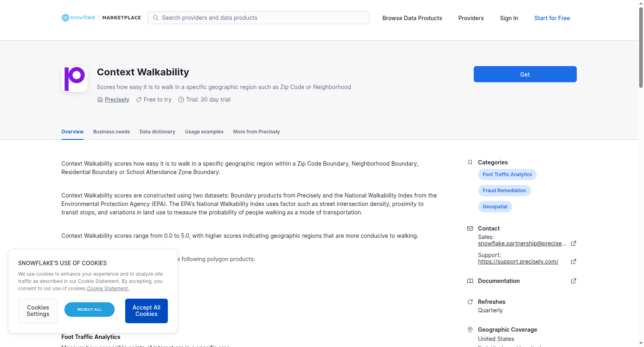644x347 pixels.
Task: Click United States coverage text
Action: point(496,339)
